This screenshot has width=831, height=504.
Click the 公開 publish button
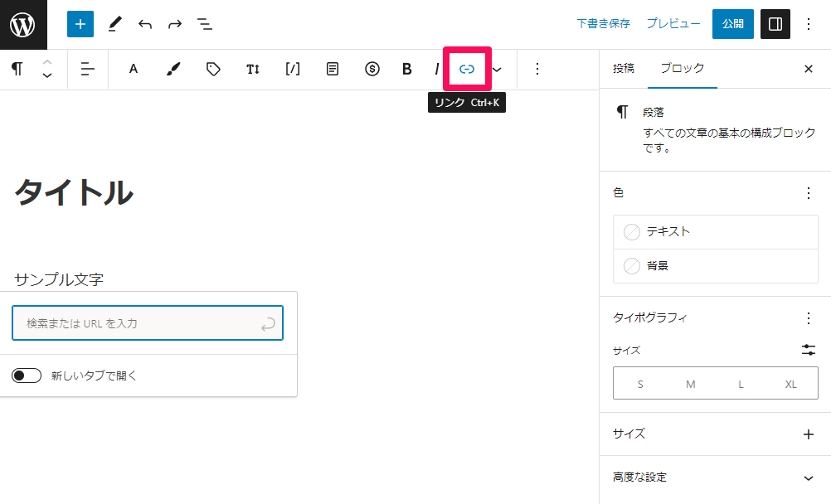tap(732, 24)
